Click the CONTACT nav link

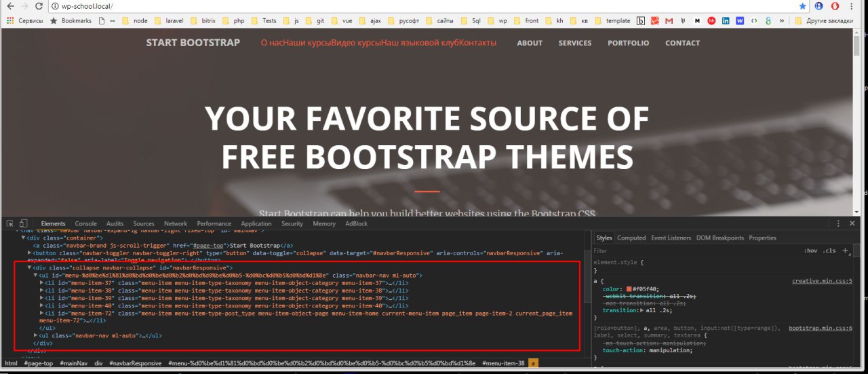point(682,43)
